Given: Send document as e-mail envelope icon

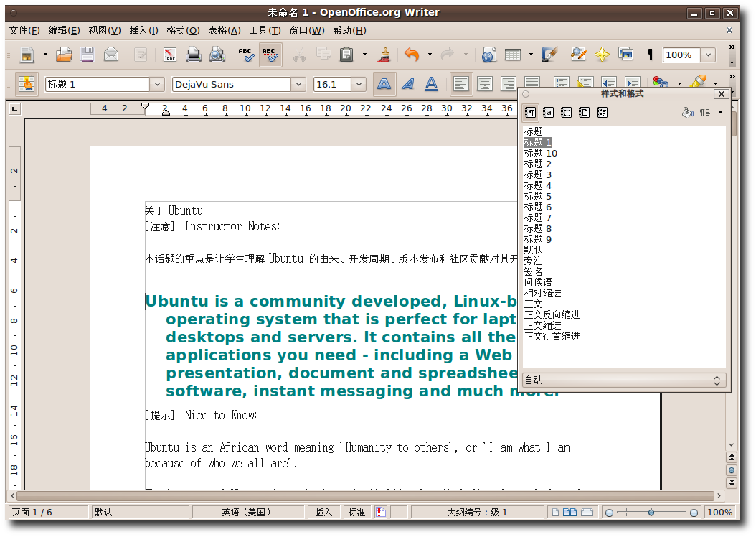Looking at the screenshot, I should point(111,55).
